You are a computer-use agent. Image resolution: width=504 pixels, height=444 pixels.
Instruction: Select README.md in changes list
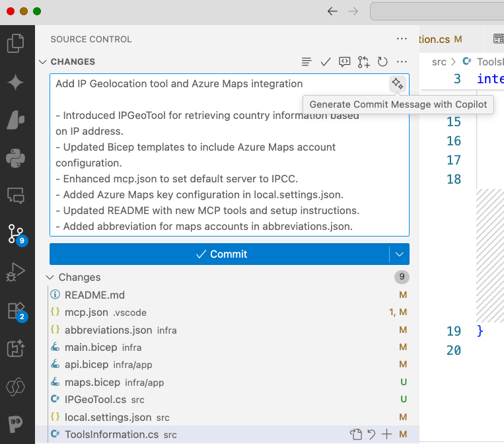click(228, 295)
